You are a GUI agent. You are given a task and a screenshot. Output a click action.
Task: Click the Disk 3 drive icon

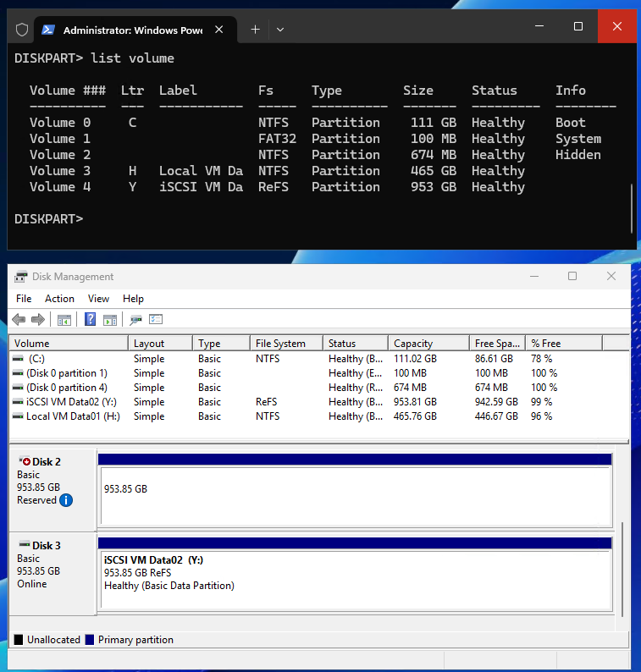click(25, 545)
